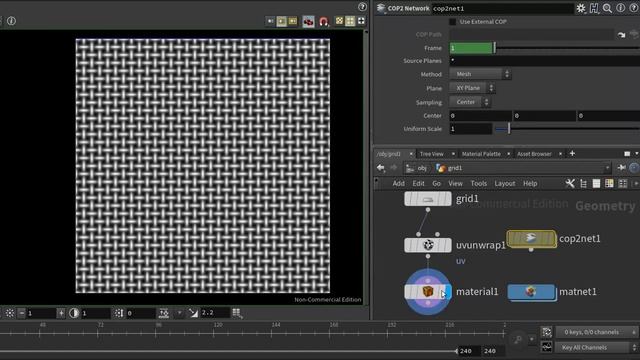The image size is (640, 360).
Task: Switch to the Tree View tab
Action: (431, 154)
